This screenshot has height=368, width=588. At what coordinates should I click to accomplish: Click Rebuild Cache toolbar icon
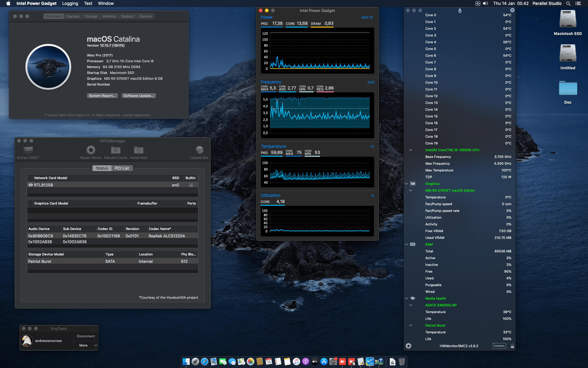pos(115,150)
